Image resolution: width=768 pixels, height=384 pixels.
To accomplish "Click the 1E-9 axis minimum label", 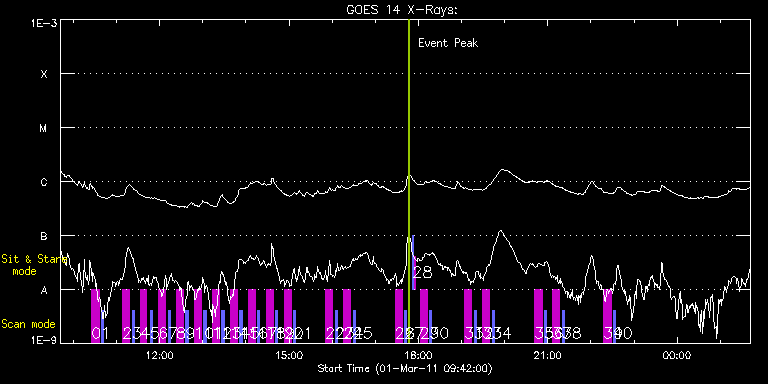I will (44, 339).
